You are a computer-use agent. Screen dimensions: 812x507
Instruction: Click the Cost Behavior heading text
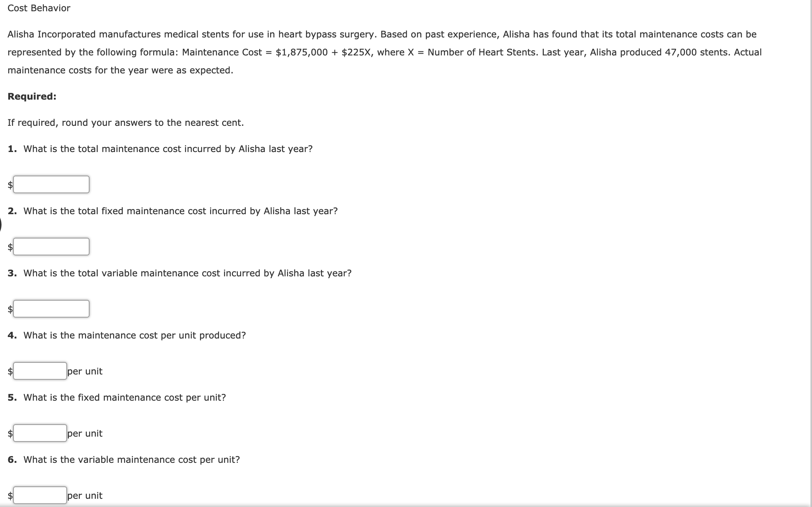click(39, 8)
